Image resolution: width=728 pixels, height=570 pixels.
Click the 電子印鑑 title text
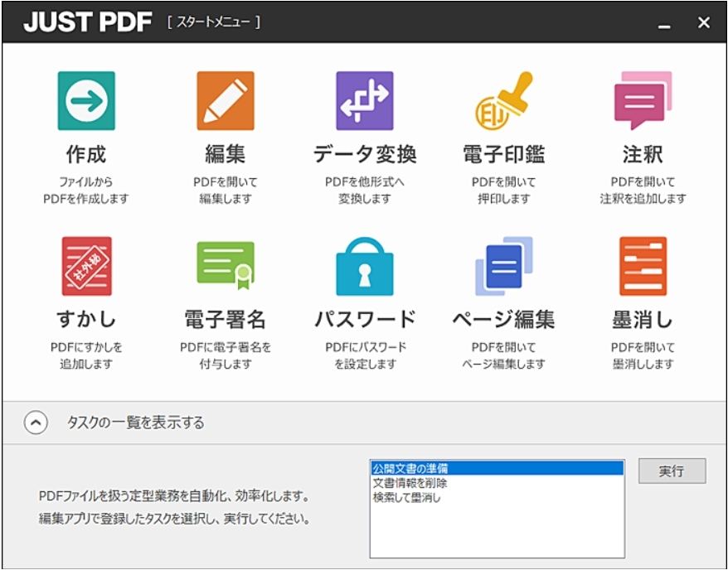504,154
